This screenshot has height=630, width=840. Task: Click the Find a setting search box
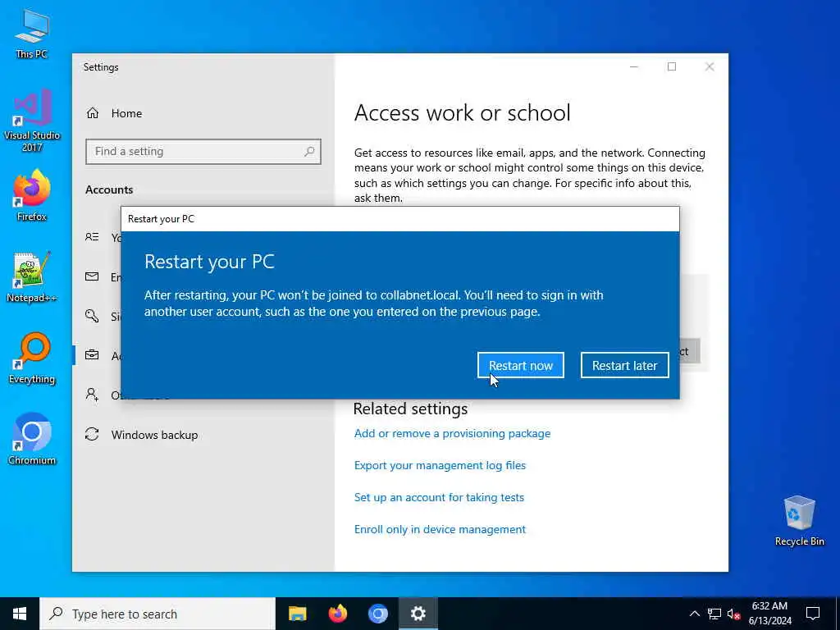coord(203,152)
